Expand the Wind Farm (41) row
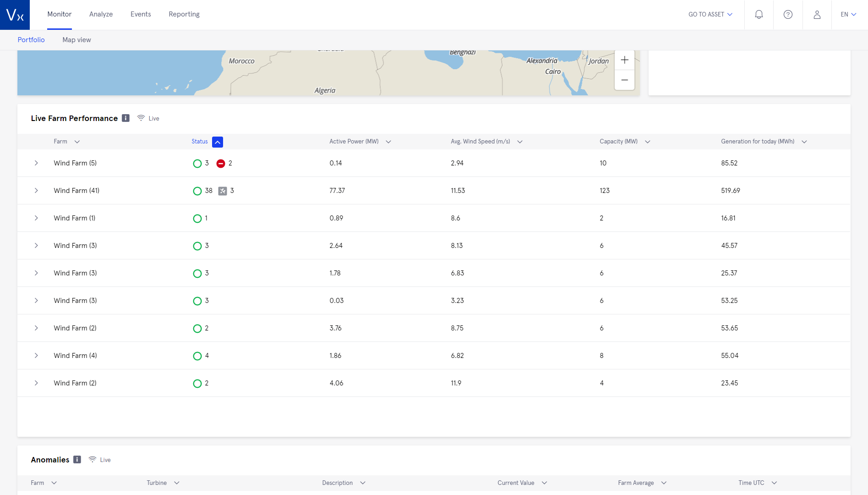 coord(36,191)
